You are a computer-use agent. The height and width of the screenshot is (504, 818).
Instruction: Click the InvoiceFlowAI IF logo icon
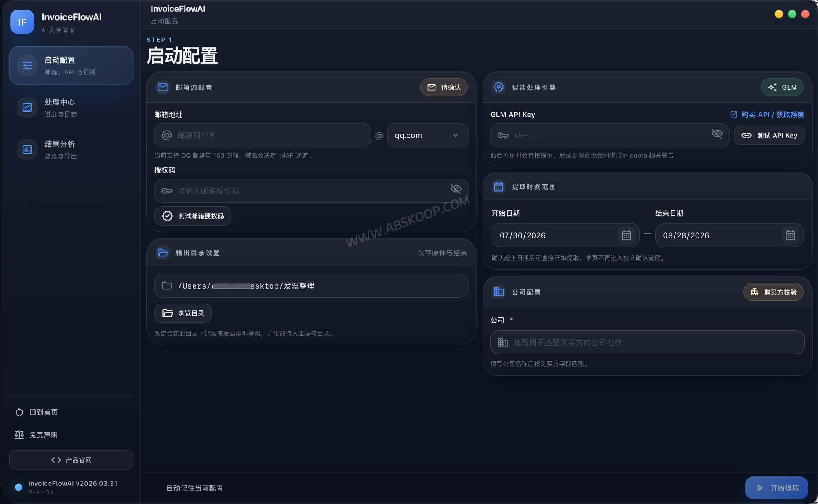(22, 22)
